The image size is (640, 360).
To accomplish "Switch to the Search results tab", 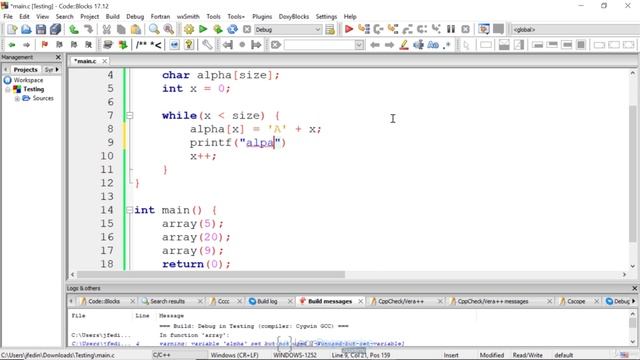I will click(167, 301).
